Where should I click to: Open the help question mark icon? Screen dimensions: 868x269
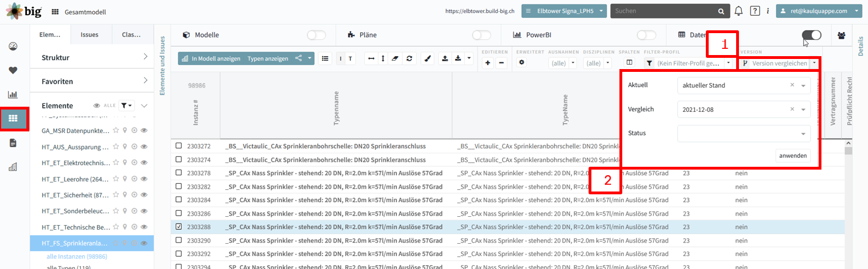point(755,11)
